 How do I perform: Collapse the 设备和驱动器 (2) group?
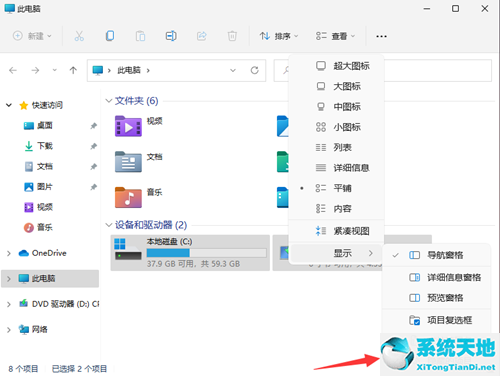[x=108, y=225]
